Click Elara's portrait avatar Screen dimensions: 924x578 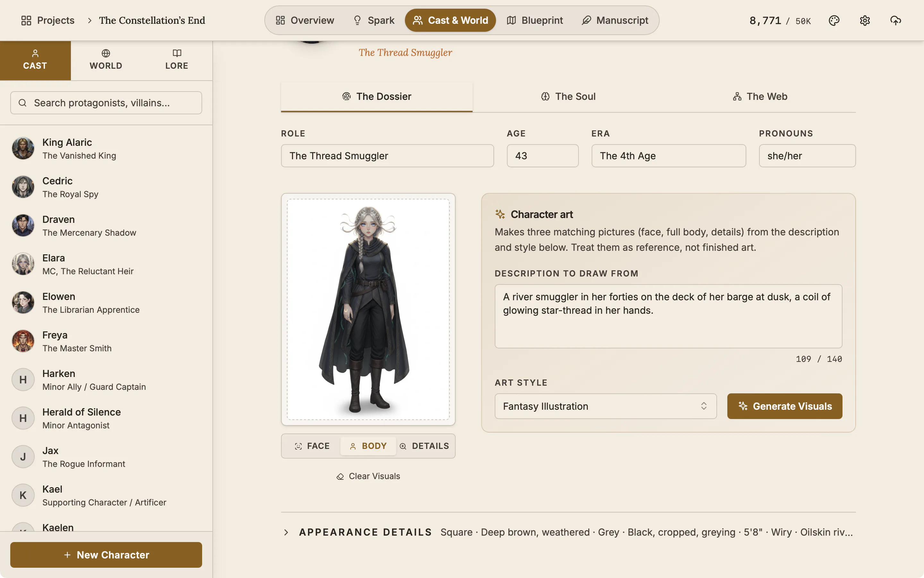click(x=23, y=264)
